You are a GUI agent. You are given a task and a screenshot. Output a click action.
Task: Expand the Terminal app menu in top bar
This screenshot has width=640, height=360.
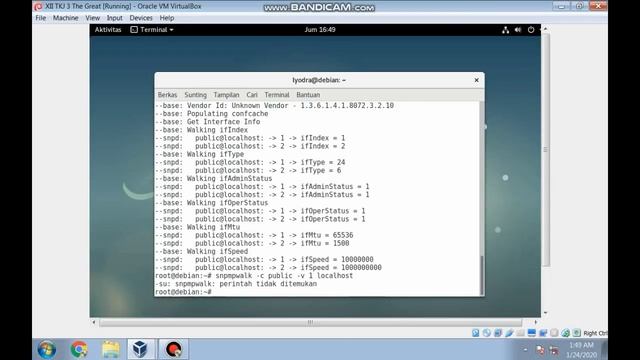(x=152, y=30)
